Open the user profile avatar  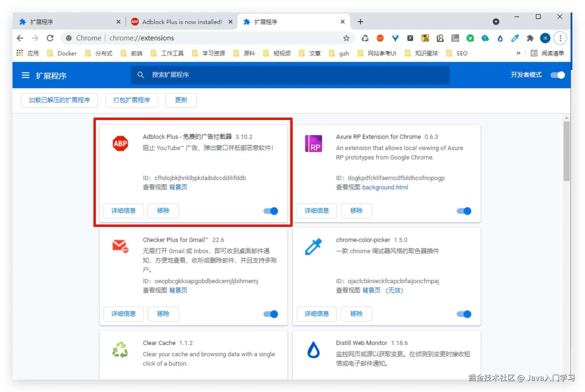(545, 38)
